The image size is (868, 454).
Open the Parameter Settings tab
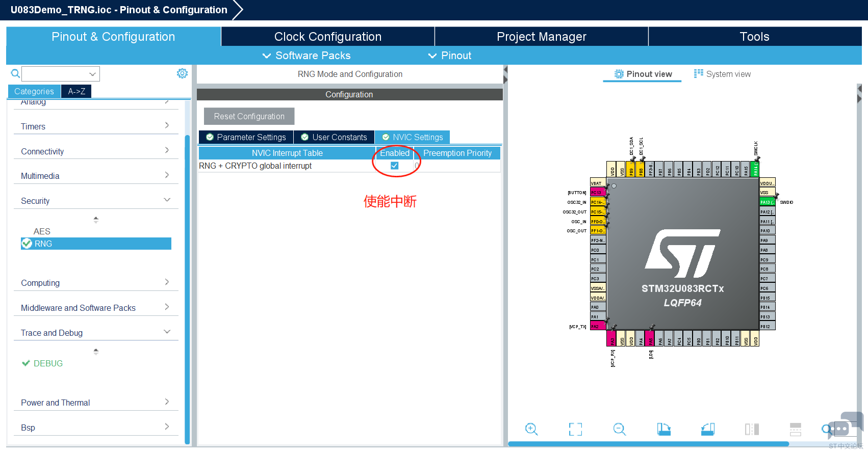246,137
